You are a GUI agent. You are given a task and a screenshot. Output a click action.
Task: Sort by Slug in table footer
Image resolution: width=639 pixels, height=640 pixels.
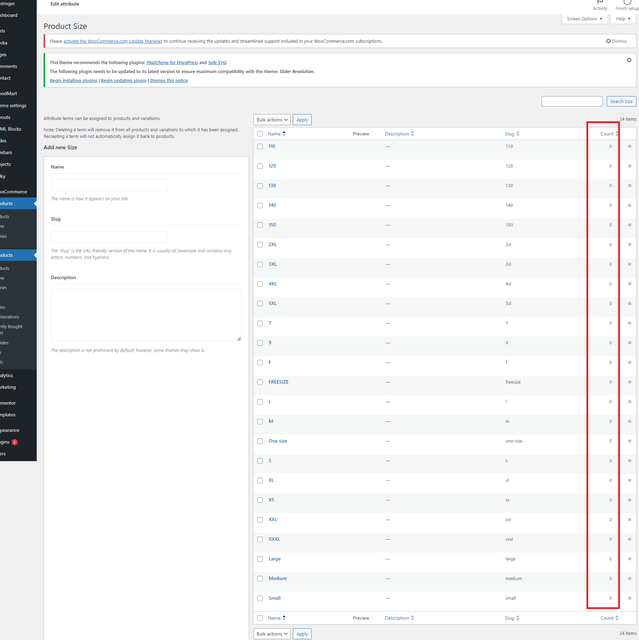pos(512,618)
